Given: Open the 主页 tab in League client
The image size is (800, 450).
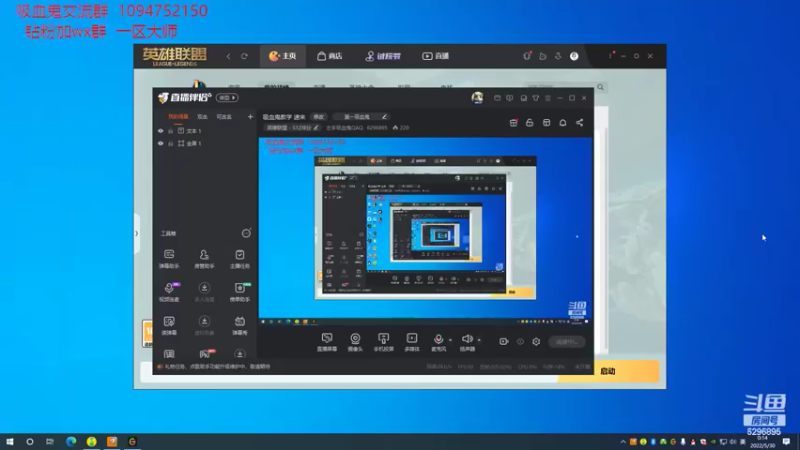Looking at the screenshot, I should pos(282,56).
